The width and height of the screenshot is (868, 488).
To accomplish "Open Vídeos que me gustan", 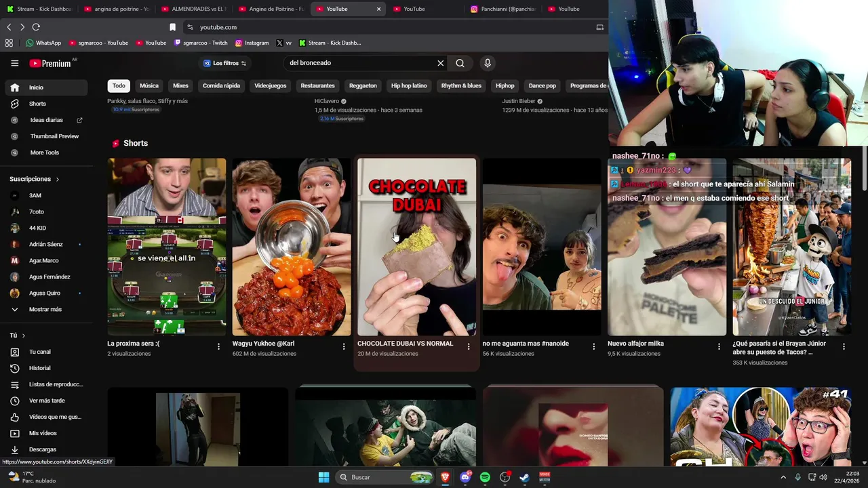I will [x=46, y=417].
